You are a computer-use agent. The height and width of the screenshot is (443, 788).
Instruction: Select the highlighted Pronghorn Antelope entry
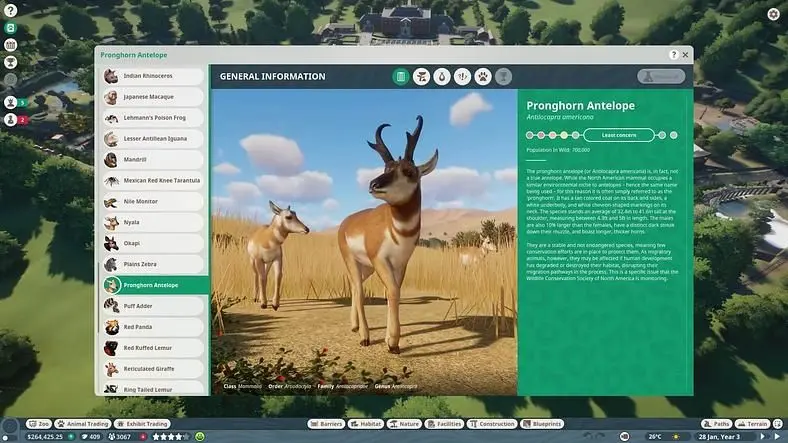155,285
